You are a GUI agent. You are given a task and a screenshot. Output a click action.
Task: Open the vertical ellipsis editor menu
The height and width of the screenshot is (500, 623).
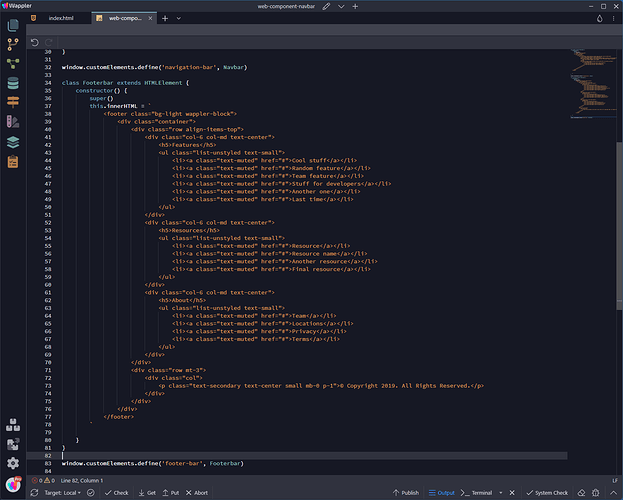click(x=613, y=18)
